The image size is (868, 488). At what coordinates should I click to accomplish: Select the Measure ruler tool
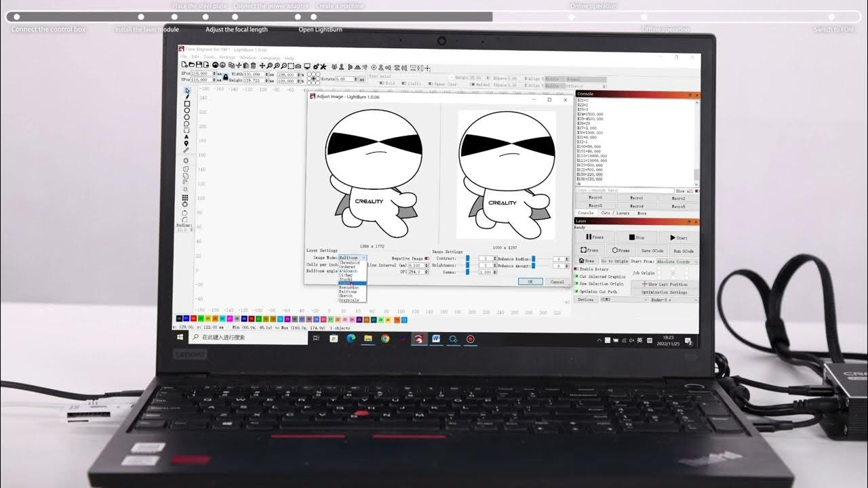click(x=186, y=150)
